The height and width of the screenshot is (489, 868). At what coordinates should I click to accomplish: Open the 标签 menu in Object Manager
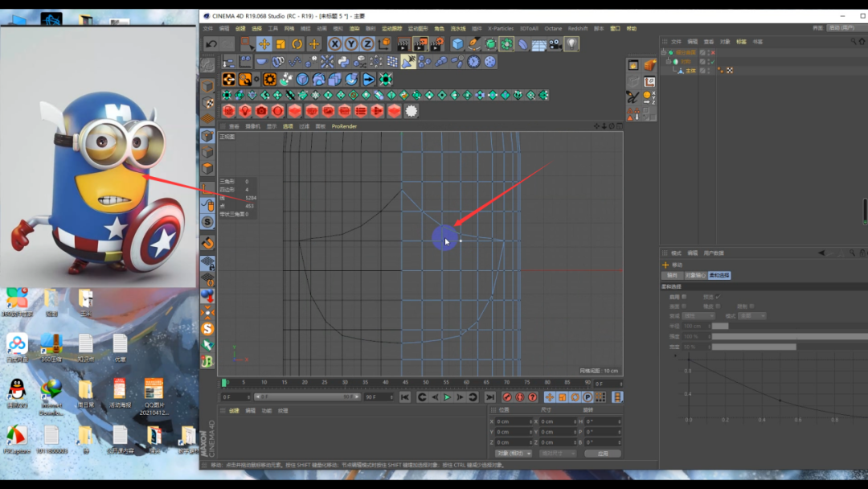(741, 42)
